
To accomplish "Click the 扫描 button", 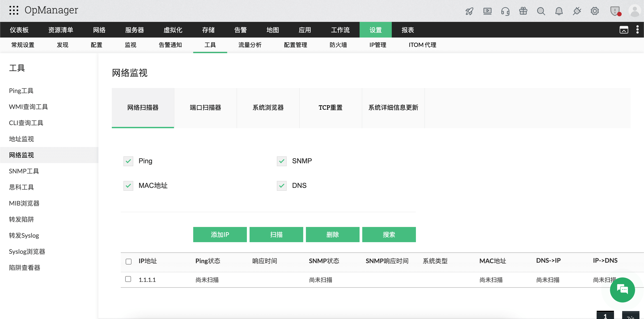I will (276, 234).
